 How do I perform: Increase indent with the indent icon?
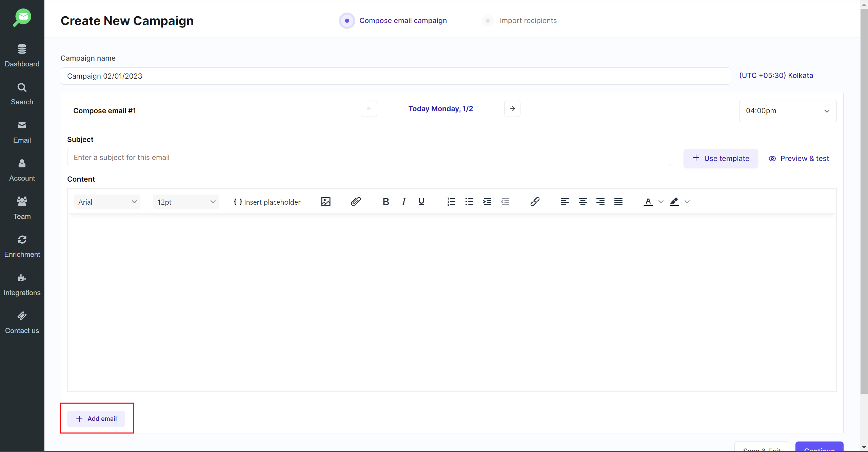coord(487,202)
